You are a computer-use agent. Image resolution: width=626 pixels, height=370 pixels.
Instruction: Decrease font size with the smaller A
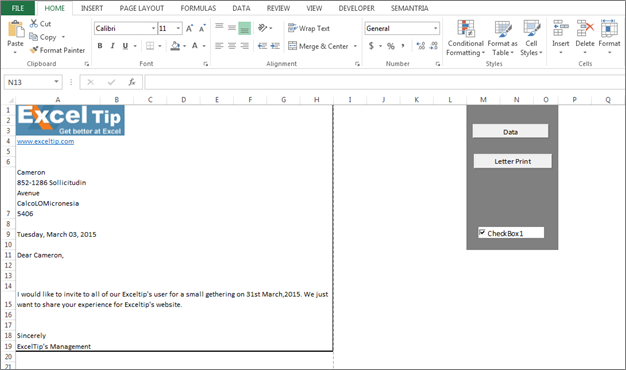click(x=202, y=28)
